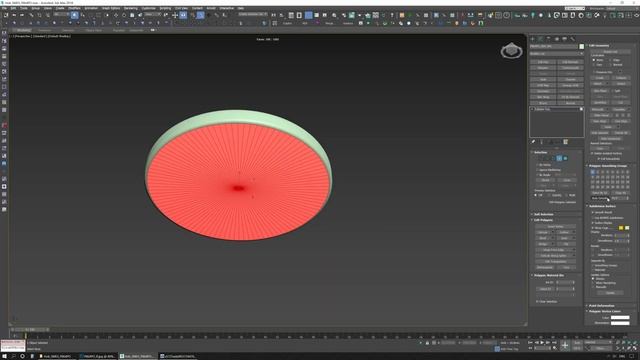
Task: Open Configure Modifier Sets icon
Action: click(x=566, y=142)
